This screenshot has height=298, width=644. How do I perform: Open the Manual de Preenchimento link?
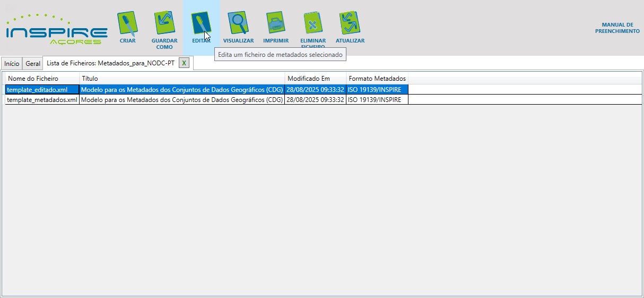tap(617, 28)
